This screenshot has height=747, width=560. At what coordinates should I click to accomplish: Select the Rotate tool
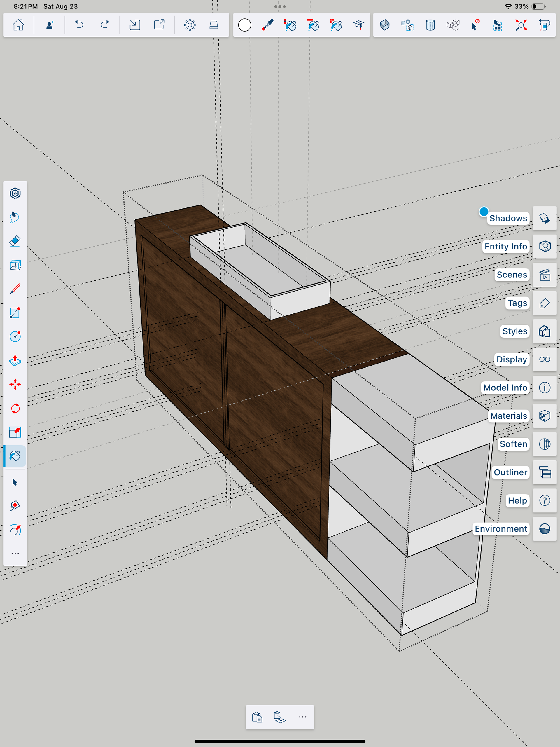click(x=15, y=409)
